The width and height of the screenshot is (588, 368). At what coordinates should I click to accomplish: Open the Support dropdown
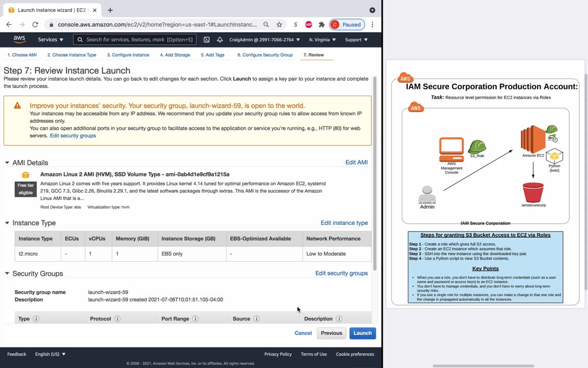click(356, 39)
